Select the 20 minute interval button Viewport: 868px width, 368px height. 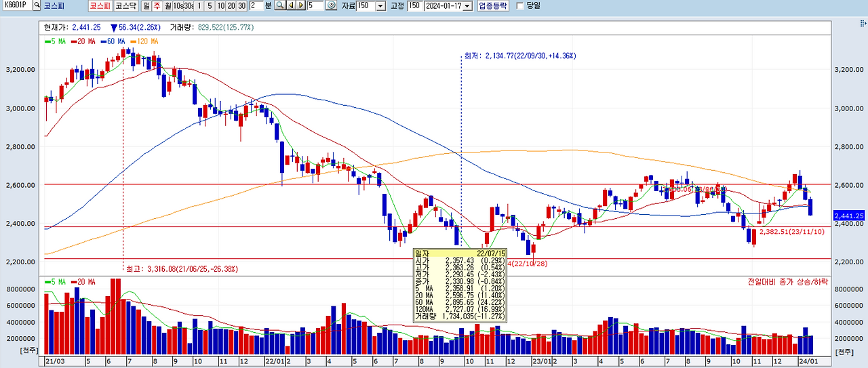point(231,5)
